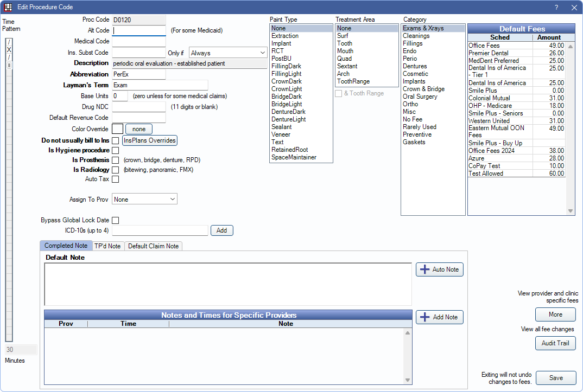Open the Only if Always dropdown
The image size is (583, 392).
click(x=227, y=53)
